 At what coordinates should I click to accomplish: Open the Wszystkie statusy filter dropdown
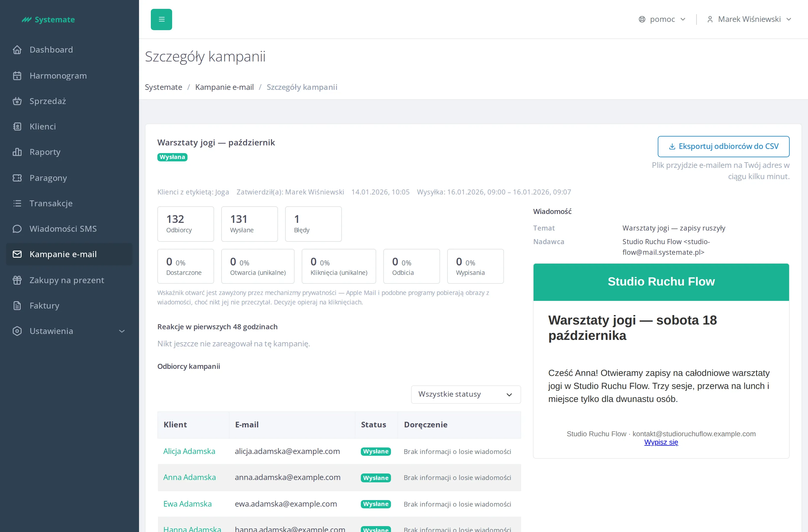[x=466, y=394]
